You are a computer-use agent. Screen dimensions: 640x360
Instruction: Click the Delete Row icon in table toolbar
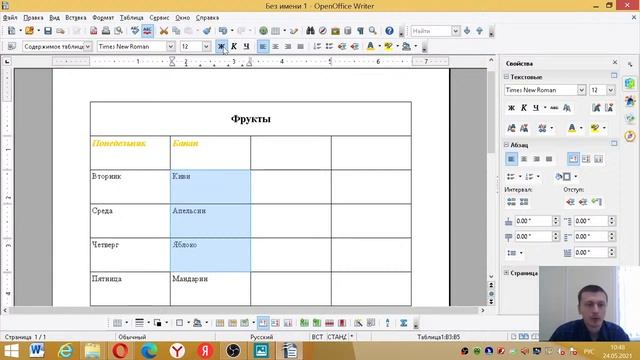[329, 323]
